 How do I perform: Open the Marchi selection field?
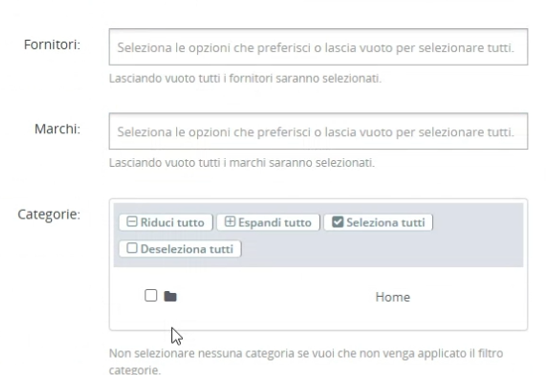click(318, 131)
